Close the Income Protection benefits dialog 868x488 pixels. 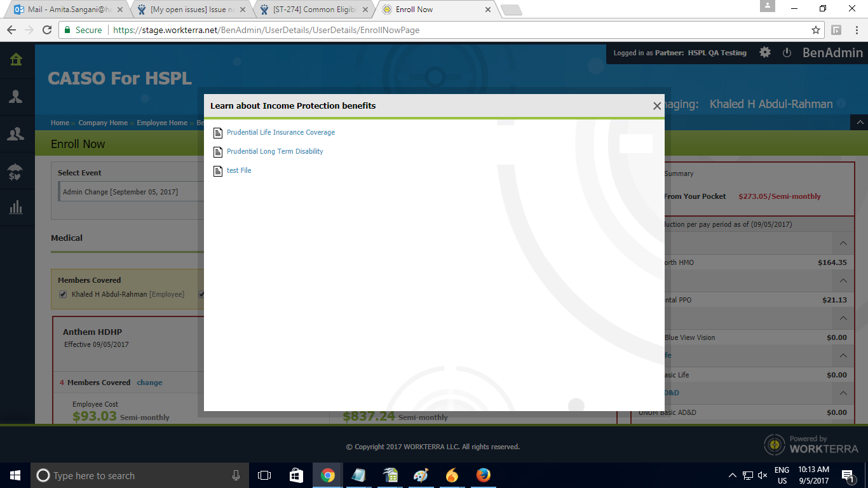pyautogui.click(x=657, y=106)
